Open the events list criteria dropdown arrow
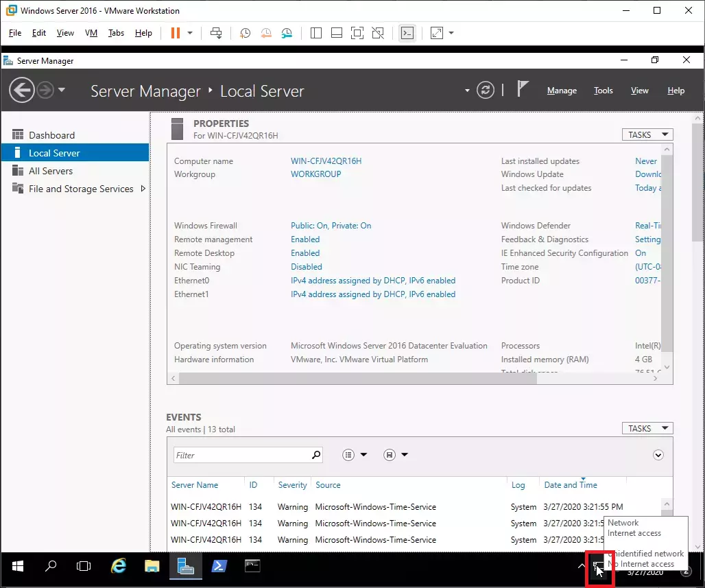705x588 pixels. click(x=363, y=455)
